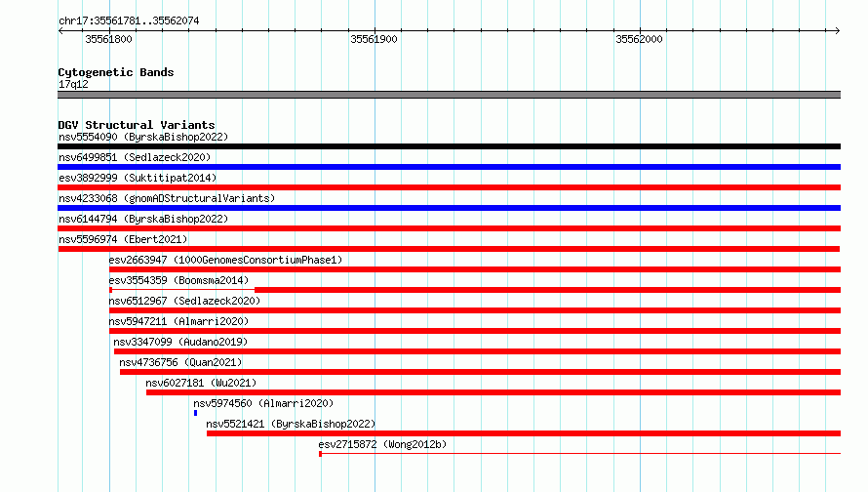This screenshot has width=868, height=492.
Task: Click the thick red esv3554359 variant bar
Action: [x=547, y=290]
